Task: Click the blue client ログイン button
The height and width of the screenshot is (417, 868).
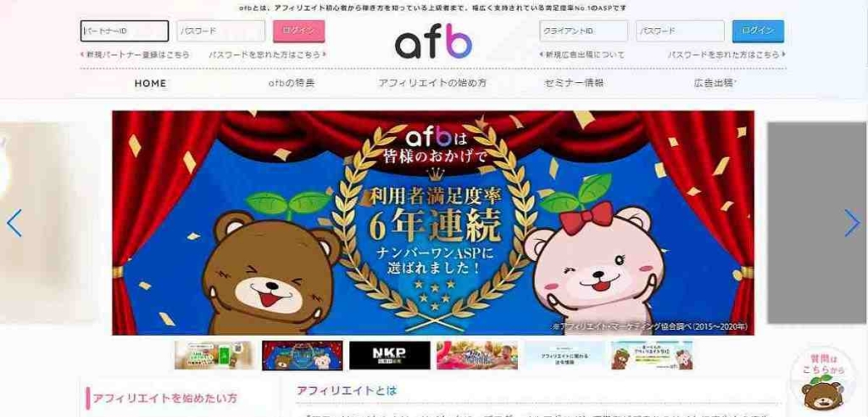Action: pyautogui.click(x=758, y=31)
